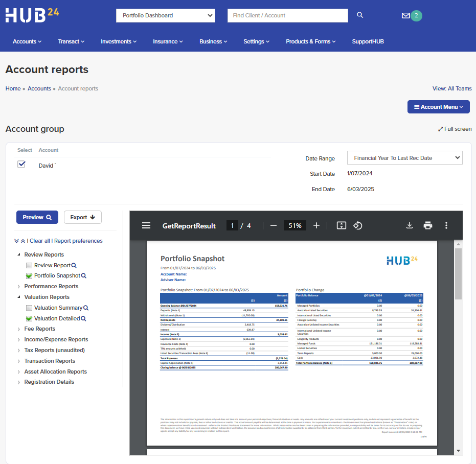476x464 pixels.
Task: Open Report preferences link
Action: 78,241
